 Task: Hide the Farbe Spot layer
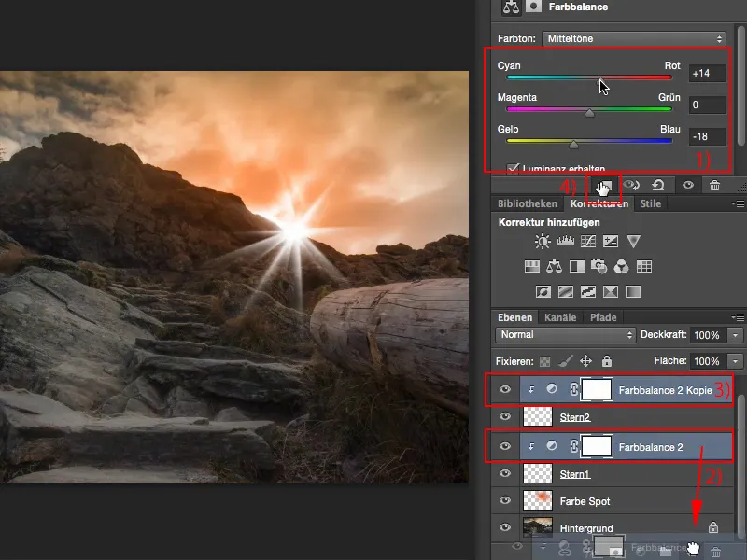[505, 500]
